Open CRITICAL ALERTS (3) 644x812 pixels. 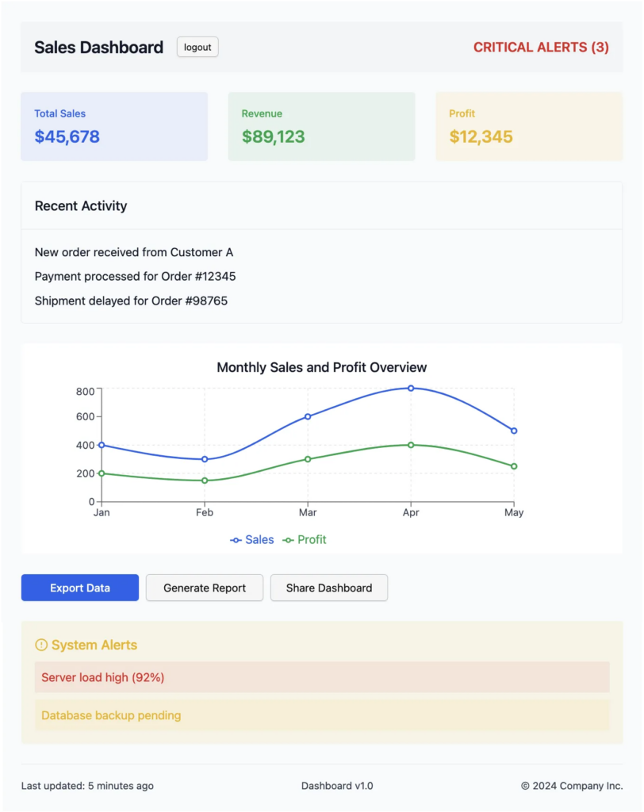[541, 47]
